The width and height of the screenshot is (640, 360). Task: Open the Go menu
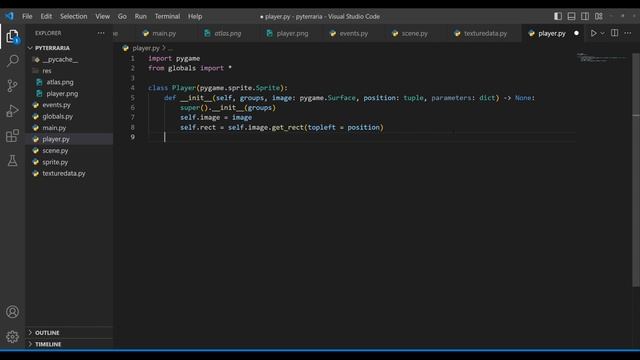(x=122, y=16)
